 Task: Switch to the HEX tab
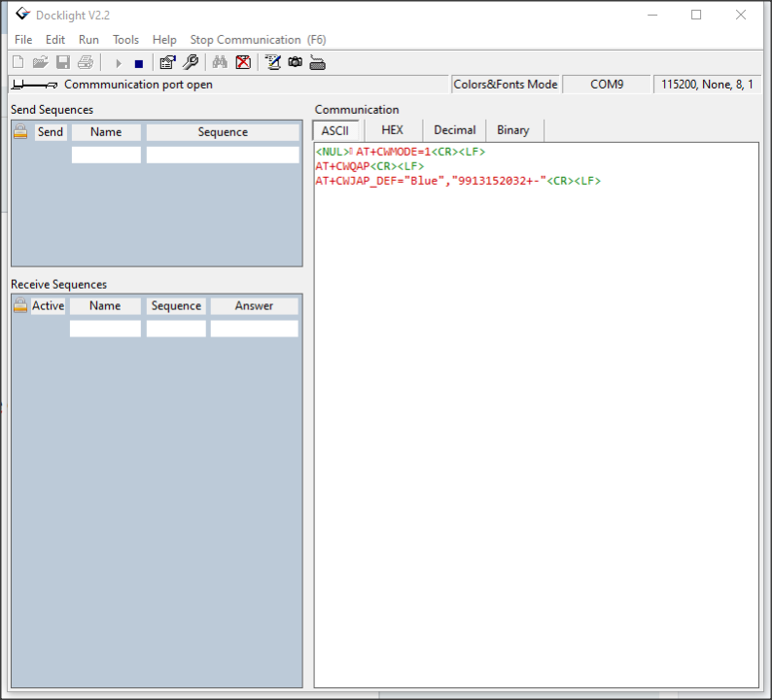(x=392, y=130)
